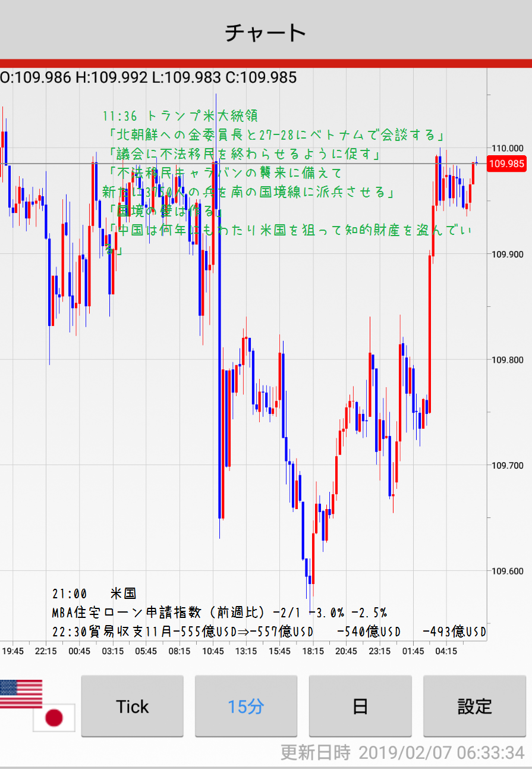Tap the 11:36 トランプ米大統領 news headline
532x769 pixels.
click(x=180, y=115)
